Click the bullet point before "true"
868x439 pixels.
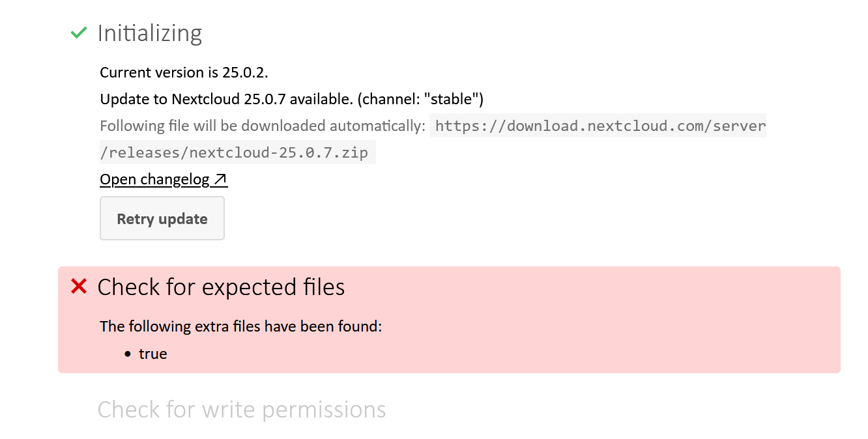click(128, 354)
